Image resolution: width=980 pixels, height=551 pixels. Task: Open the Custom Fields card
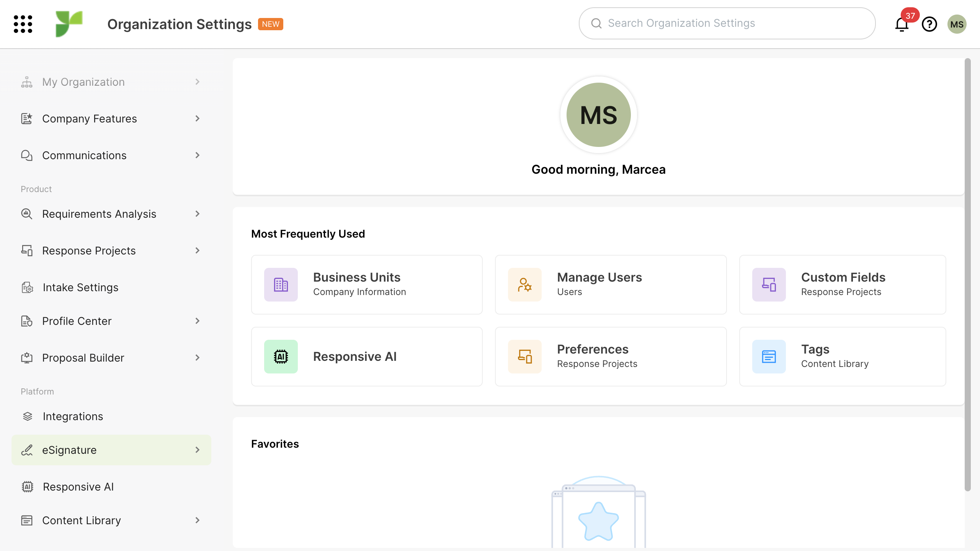[842, 285]
